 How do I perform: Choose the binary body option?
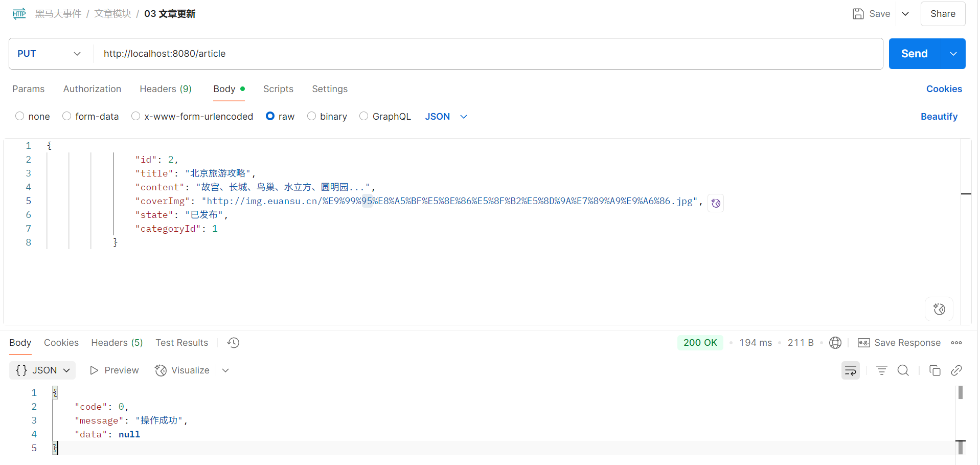coord(311,116)
